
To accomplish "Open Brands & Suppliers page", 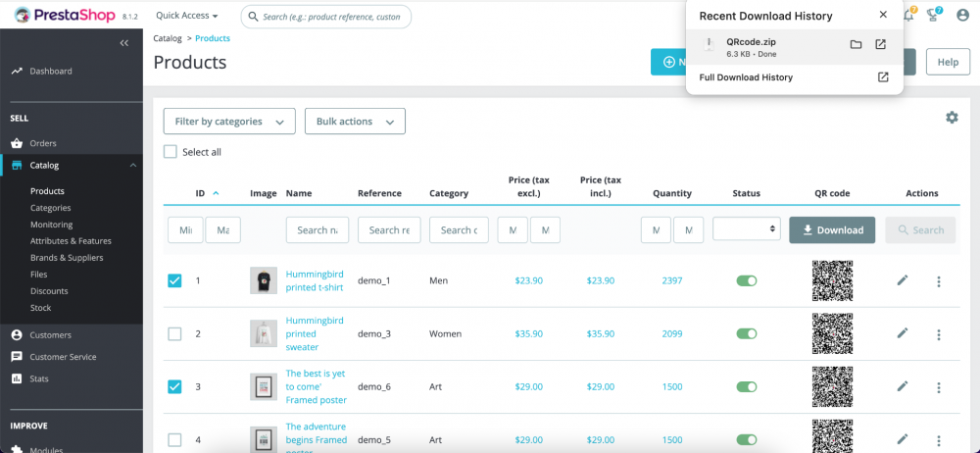I will coord(67,258).
